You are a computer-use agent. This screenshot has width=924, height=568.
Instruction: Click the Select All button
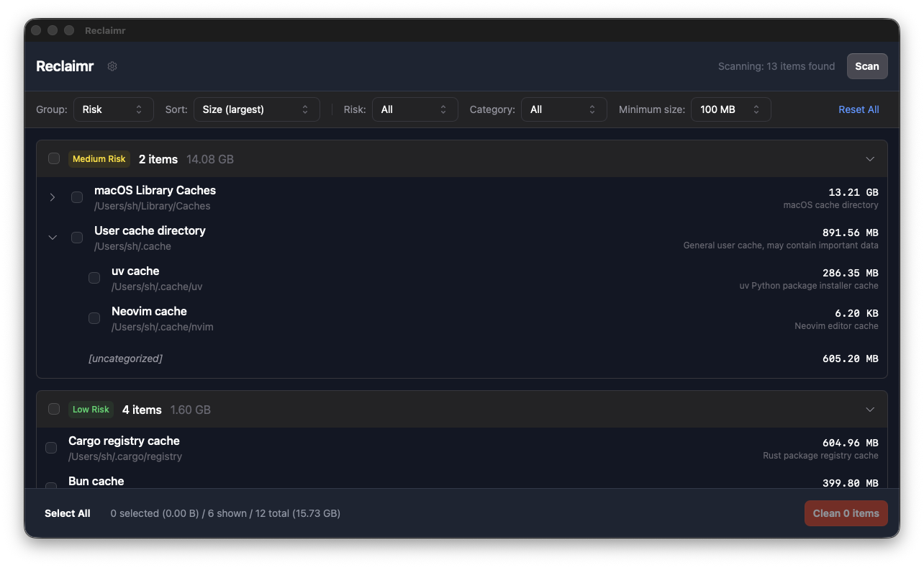coord(67,513)
